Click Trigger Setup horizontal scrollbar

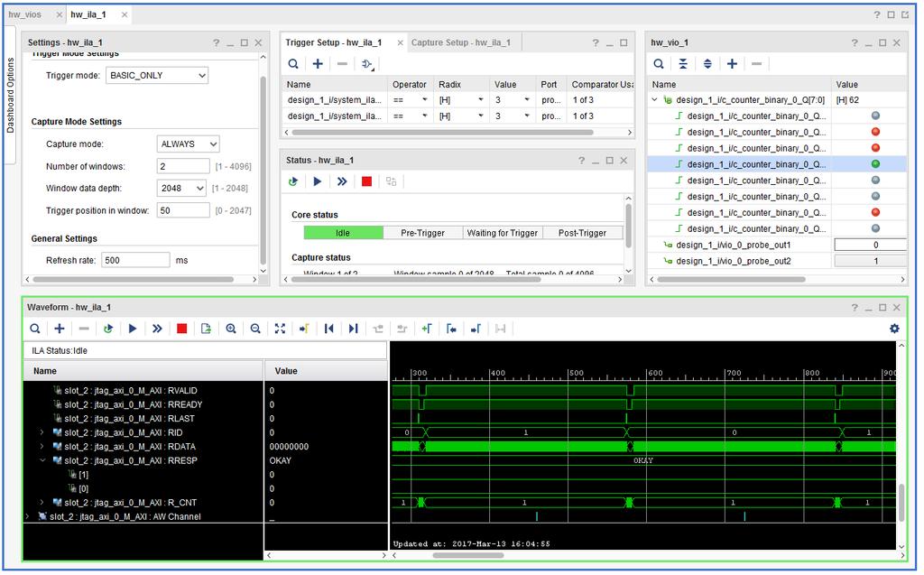(x=442, y=133)
